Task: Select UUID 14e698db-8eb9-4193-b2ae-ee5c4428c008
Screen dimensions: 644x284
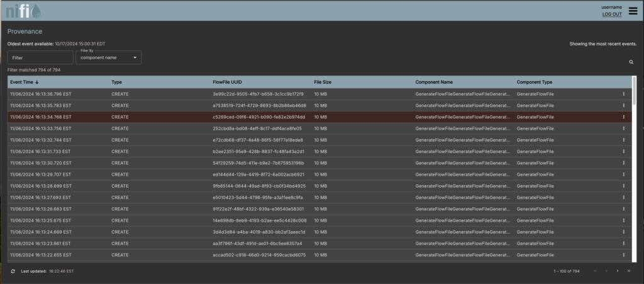Action: click(x=260, y=220)
